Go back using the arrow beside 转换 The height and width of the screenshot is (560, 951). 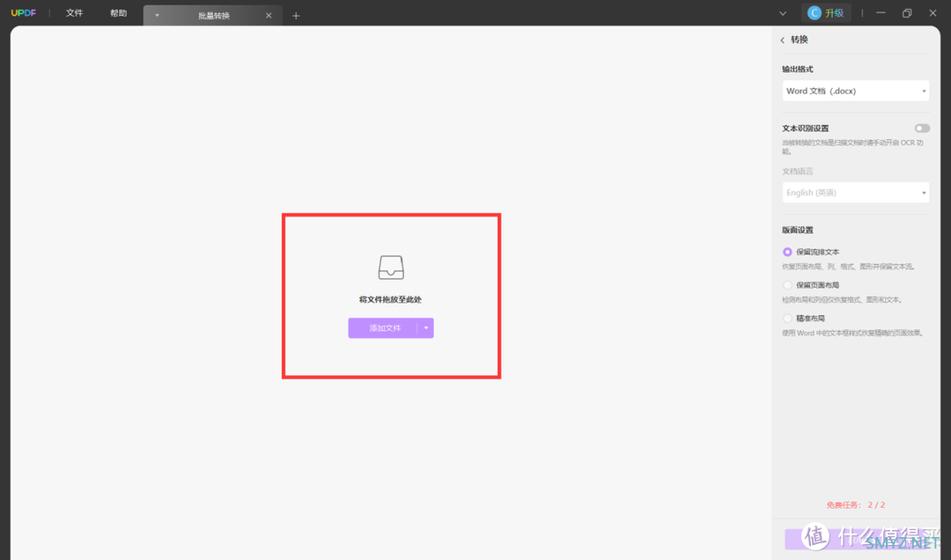click(x=783, y=40)
